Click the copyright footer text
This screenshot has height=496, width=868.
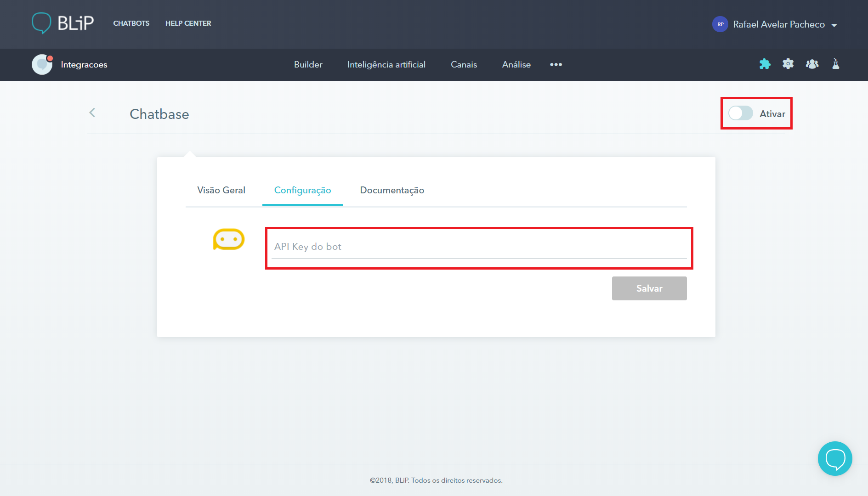click(x=436, y=480)
